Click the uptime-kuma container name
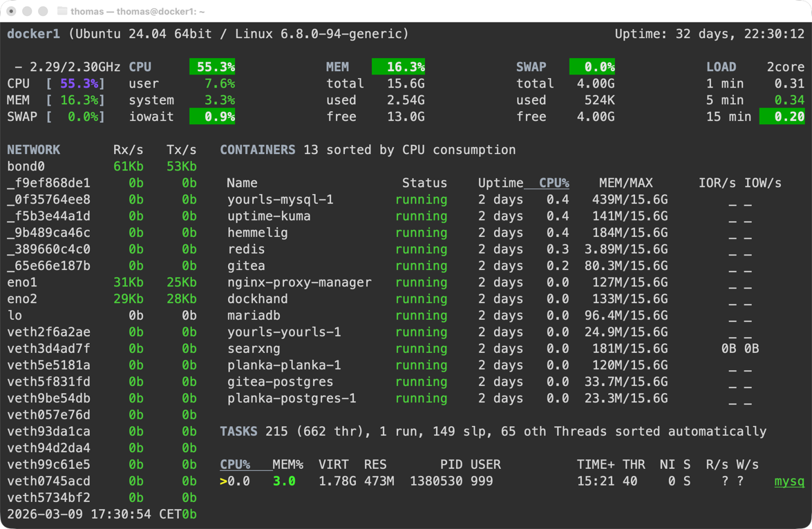Viewport: 812px width, 529px height. click(269, 216)
